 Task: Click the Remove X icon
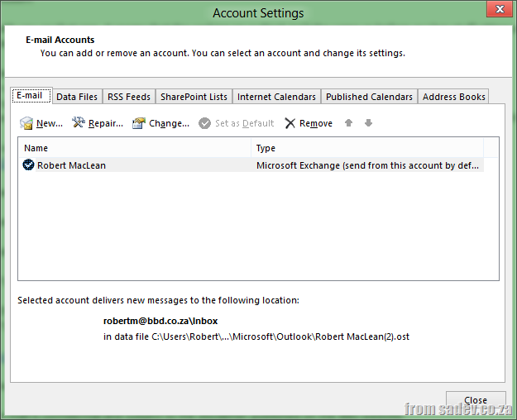[x=290, y=123]
